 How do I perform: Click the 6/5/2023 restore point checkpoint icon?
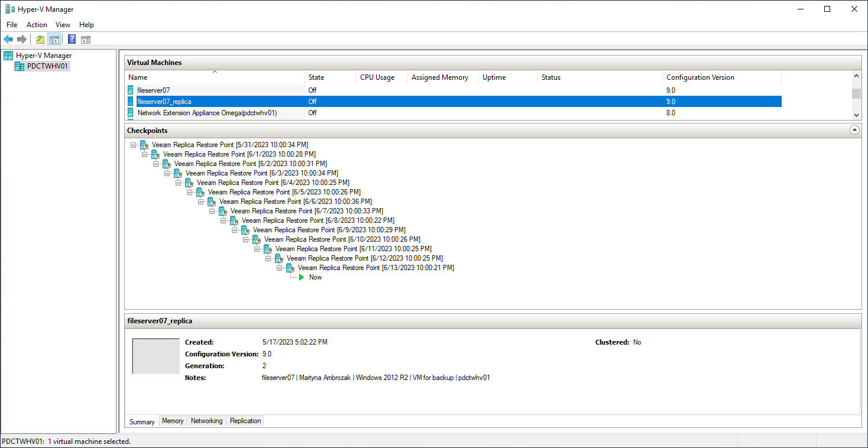click(200, 192)
